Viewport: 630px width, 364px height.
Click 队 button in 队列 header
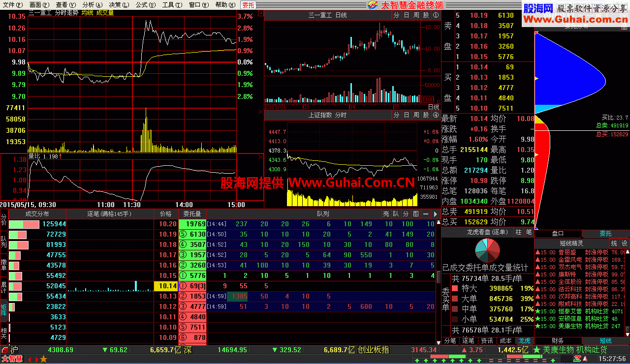396,214
